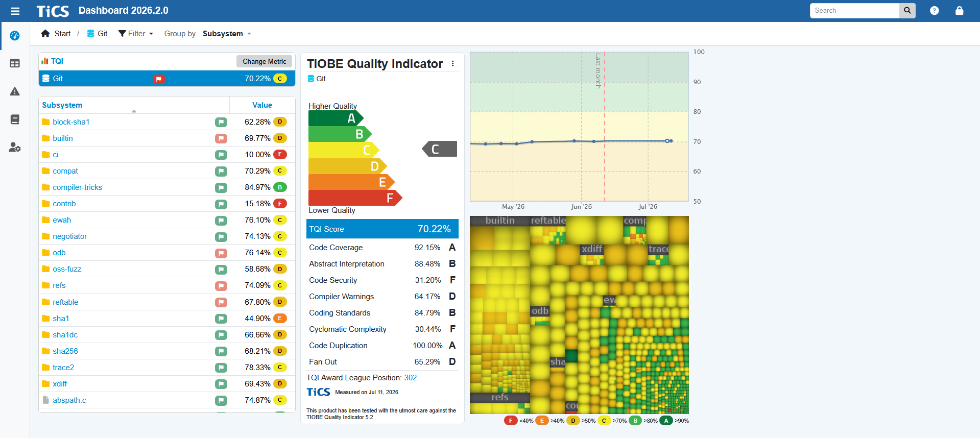
Task: Select the Git project row
Action: (167, 79)
